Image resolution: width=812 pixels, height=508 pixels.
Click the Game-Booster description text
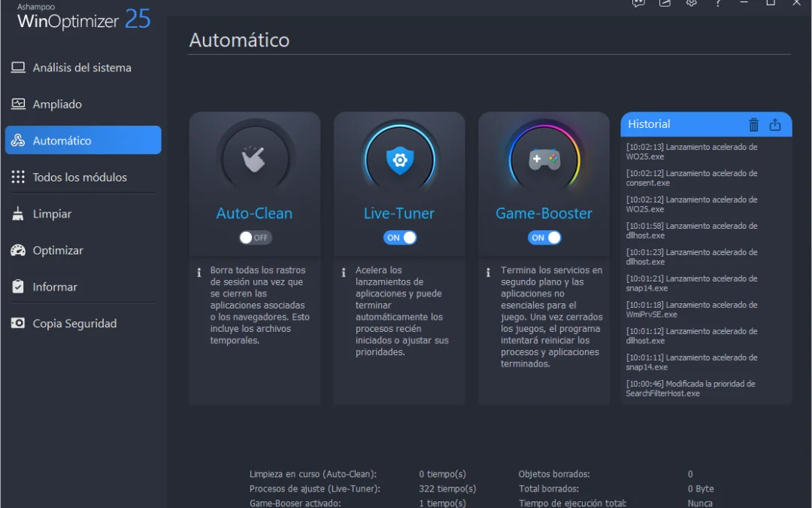tap(552, 317)
